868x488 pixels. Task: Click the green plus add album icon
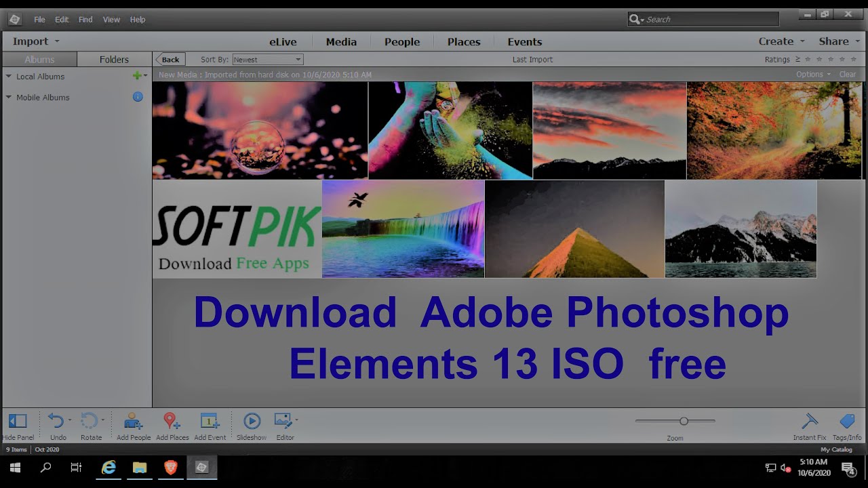point(137,76)
